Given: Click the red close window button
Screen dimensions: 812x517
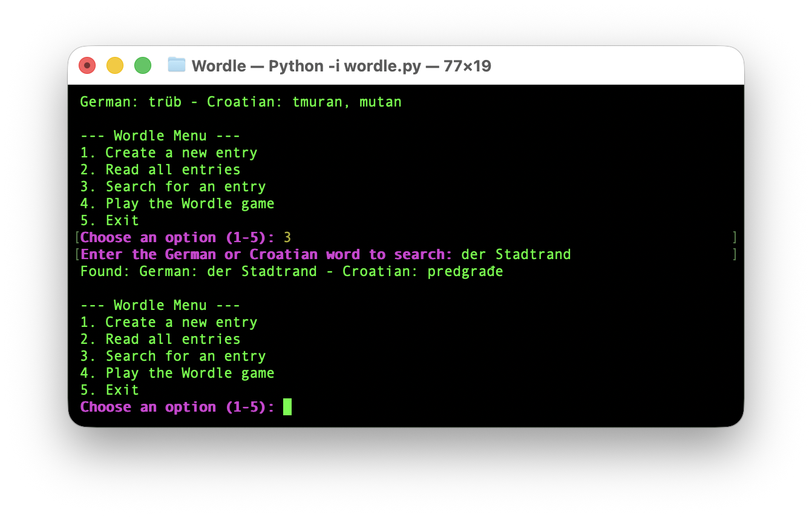Looking at the screenshot, I should [x=87, y=65].
